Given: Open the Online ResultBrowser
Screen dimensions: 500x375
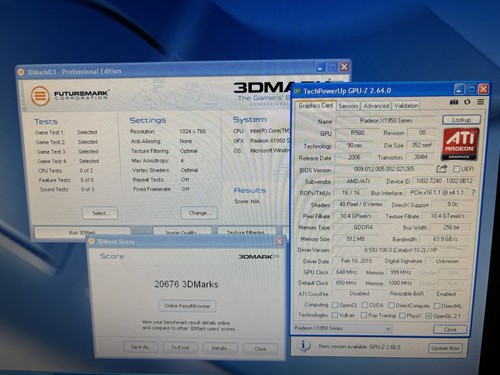Looking at the screenshot, I should (x=187, y=306).
